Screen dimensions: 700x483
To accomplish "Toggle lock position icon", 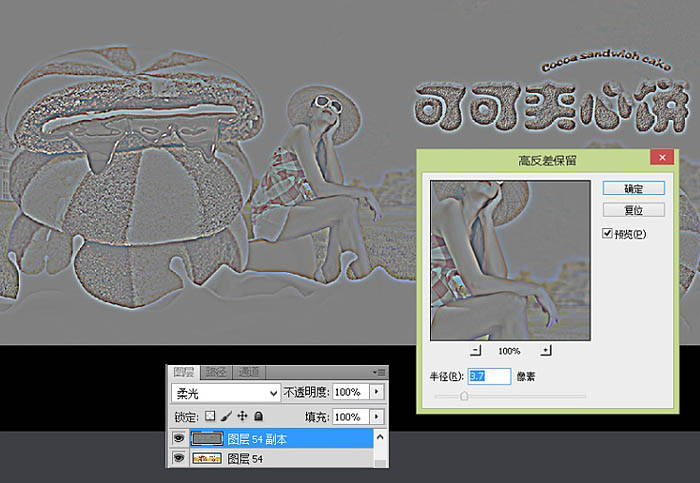I will pyautogui.click(x=242, y=416).
